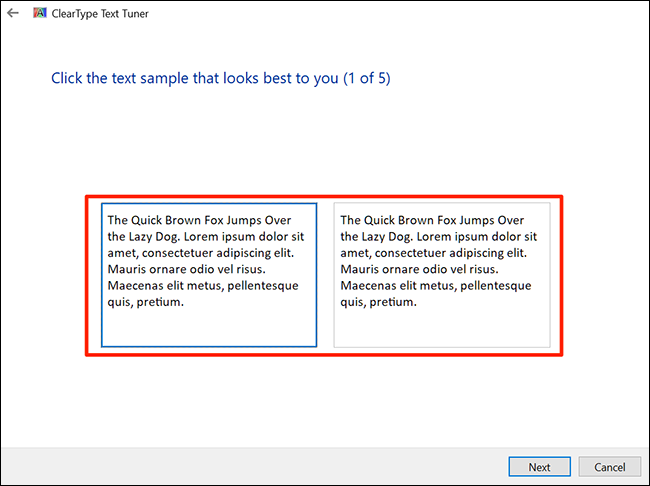Viewport: 650px width, 486px height.
Task: Click the back arrow in the title bar
Action: tap(13, 14)
